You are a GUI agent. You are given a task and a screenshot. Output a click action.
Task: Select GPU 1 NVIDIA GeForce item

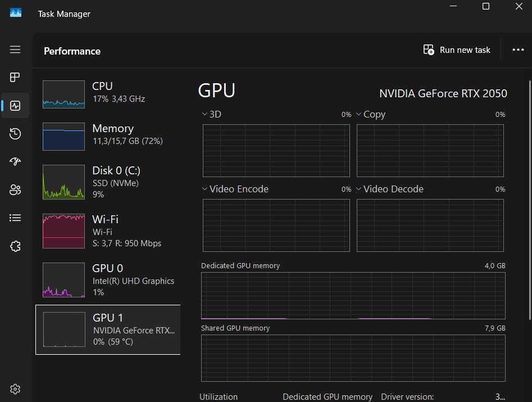coord(108,329)
